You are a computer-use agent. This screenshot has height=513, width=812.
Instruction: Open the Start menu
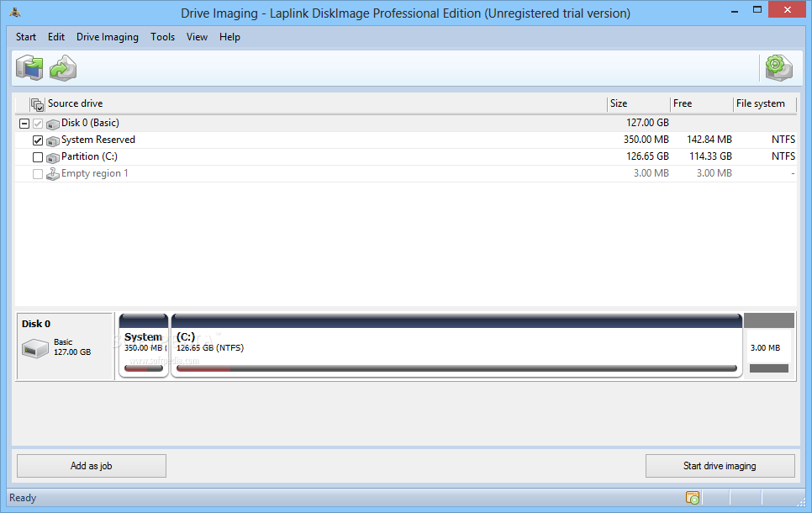[26, 37]
